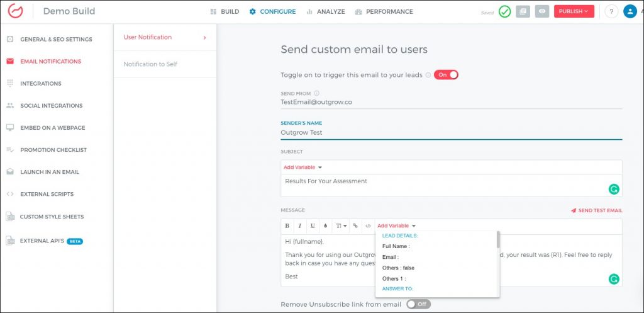Open the Publish dropdown button

574,11
